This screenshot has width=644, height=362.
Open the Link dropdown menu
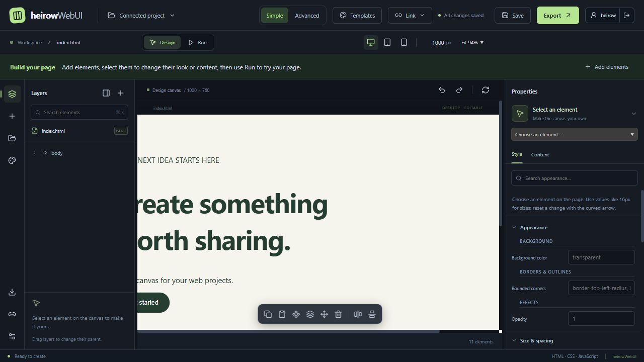410,16
